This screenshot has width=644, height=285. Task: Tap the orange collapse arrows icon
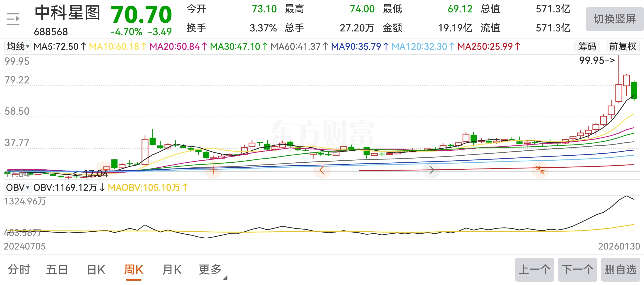(x=540, y=170)
